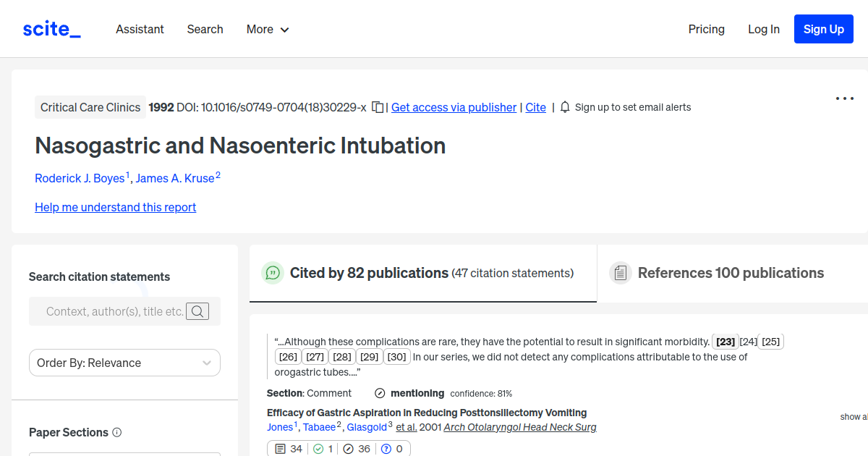The image size is (868, 456).
Task: Select the green citing statements icon showing 34
Action: click(287, 448)
